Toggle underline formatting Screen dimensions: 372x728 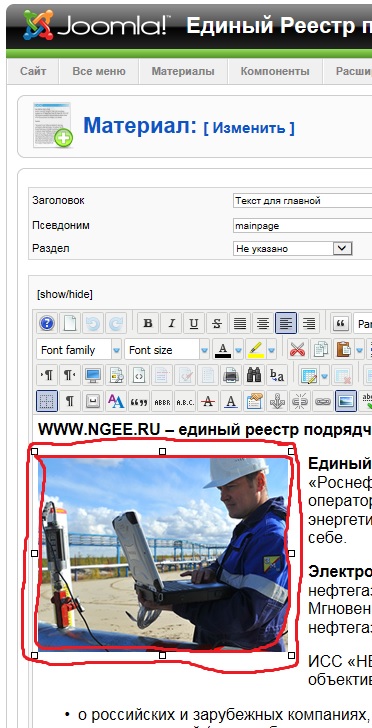point(194,323)
